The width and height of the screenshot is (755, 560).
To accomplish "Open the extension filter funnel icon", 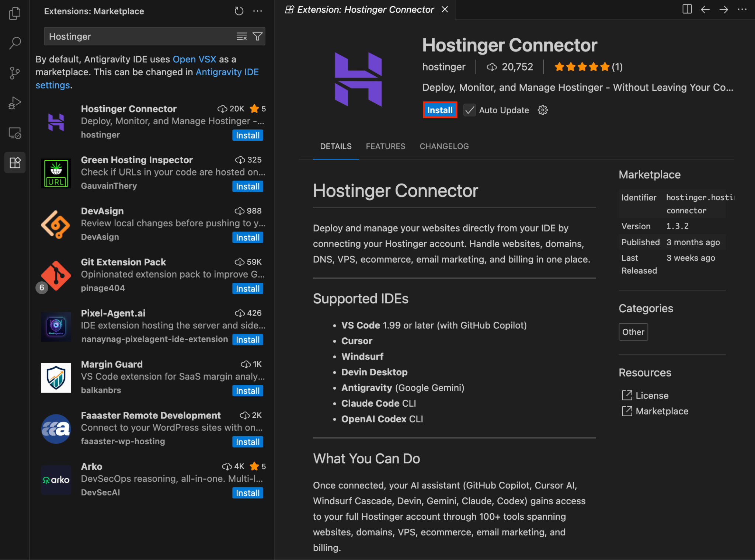I will 258,36.
